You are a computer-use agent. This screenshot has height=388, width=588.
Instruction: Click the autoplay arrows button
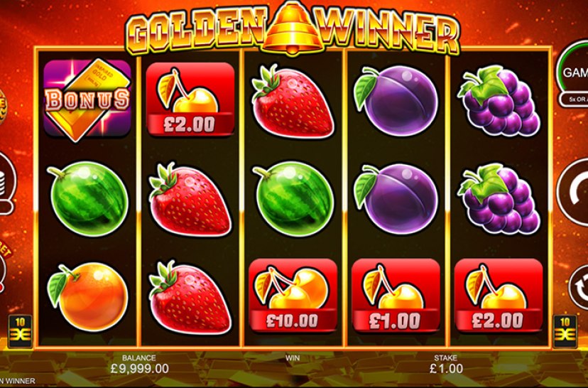pyautogui.click(x=579, y=288)
